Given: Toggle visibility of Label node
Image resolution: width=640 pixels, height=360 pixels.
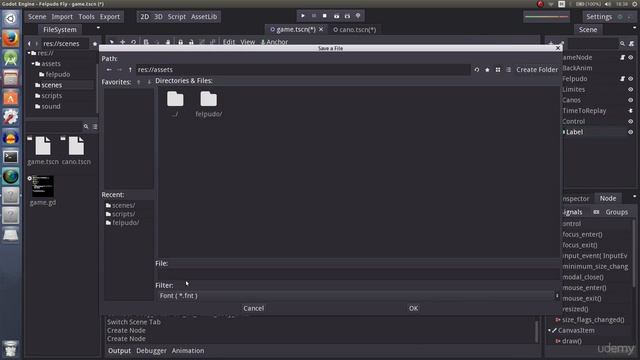Looking at the screenshot, I should click(x=631, y=132).
